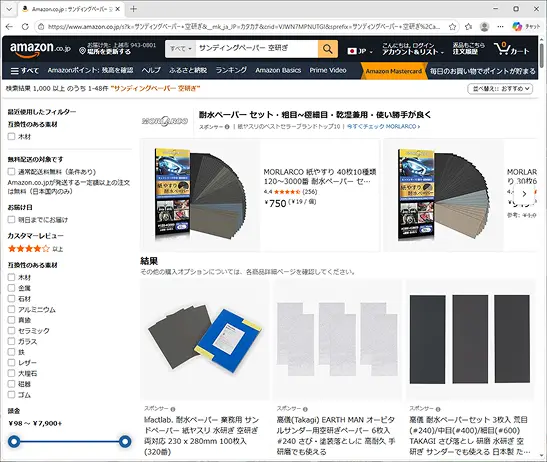Toggle the アルミニウム checkbox
Screen dimensions: 547x462
pyautogui.click(x=12, y=309)
